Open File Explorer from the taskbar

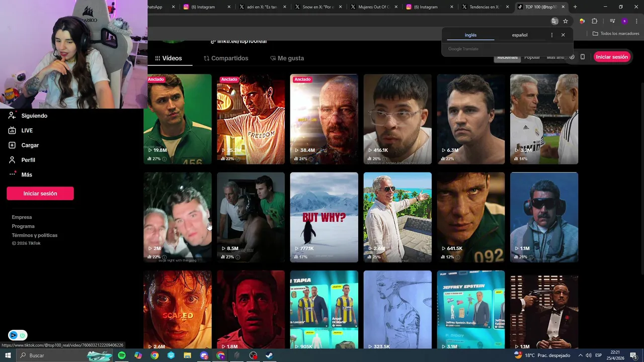pyautogui.click(x=187, y=355)
